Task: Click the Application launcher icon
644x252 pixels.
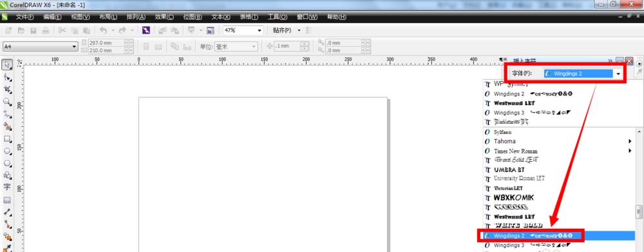Action: point(191,30)
